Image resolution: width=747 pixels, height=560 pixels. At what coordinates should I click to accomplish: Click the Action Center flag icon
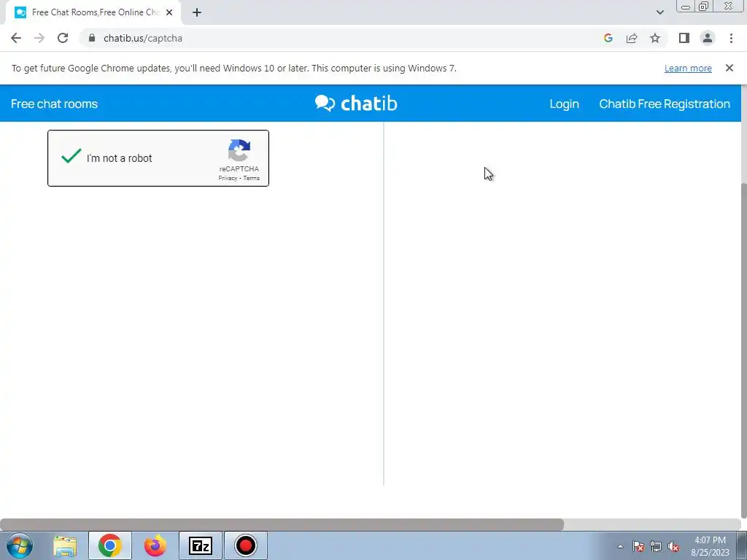pos(638,547)
